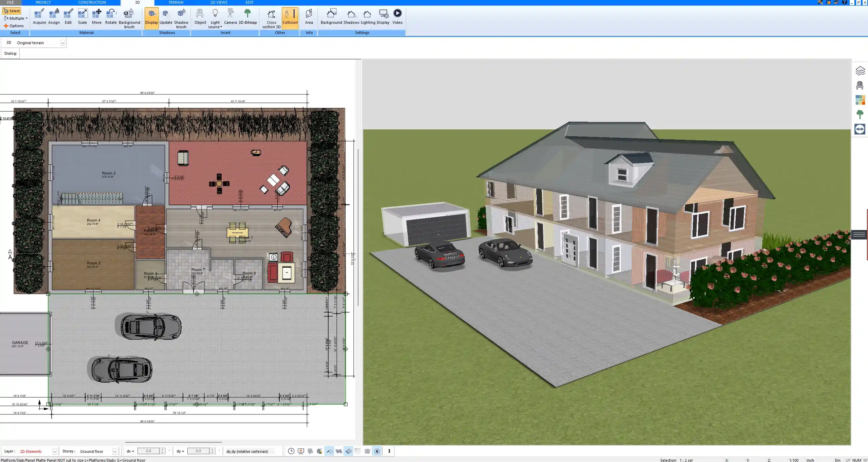Switch to the TERRAIN tab

pyautogui.click(x=176, y=2)
